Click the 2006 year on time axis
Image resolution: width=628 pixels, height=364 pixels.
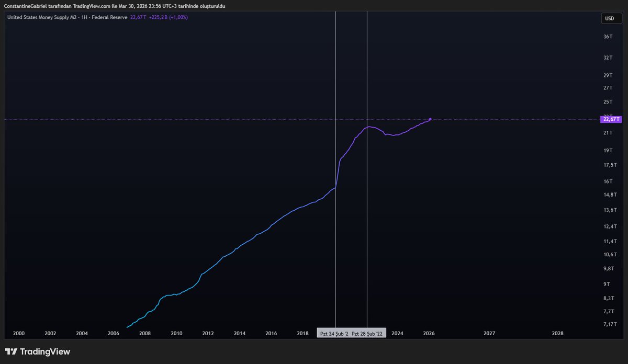tap(113, 333)
